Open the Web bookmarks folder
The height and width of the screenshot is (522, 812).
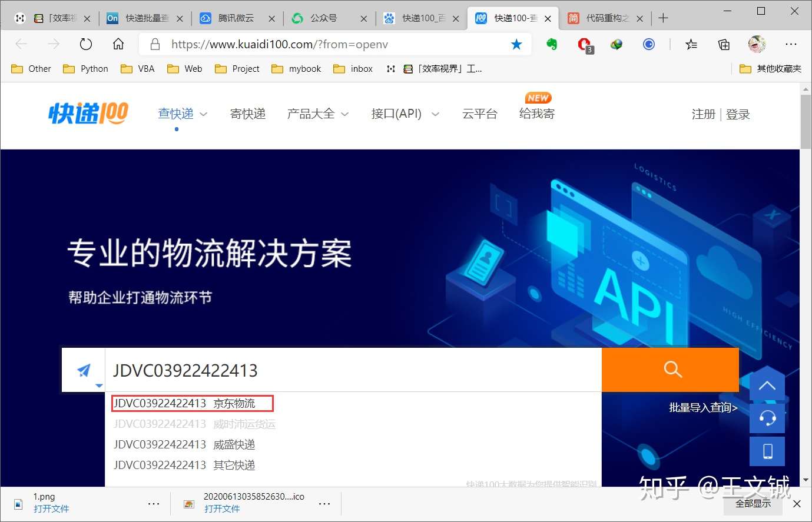pyautogui.click(x=185, y=69)
